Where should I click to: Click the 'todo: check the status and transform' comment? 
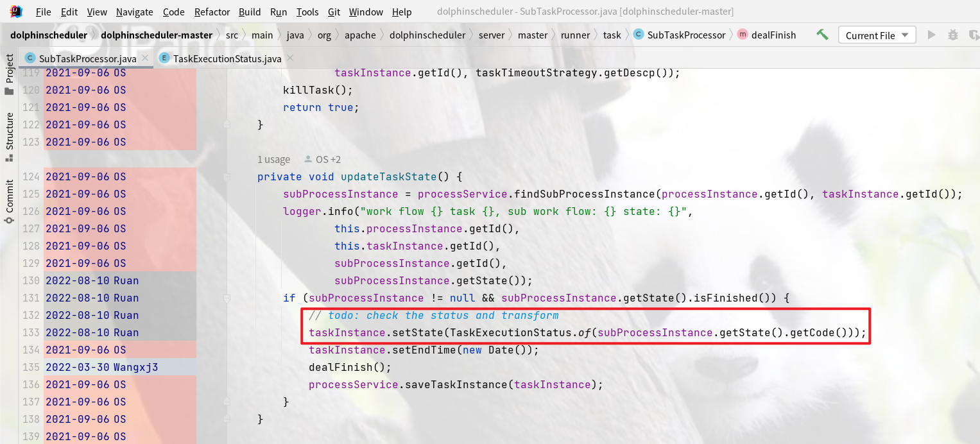click(433, 315)
